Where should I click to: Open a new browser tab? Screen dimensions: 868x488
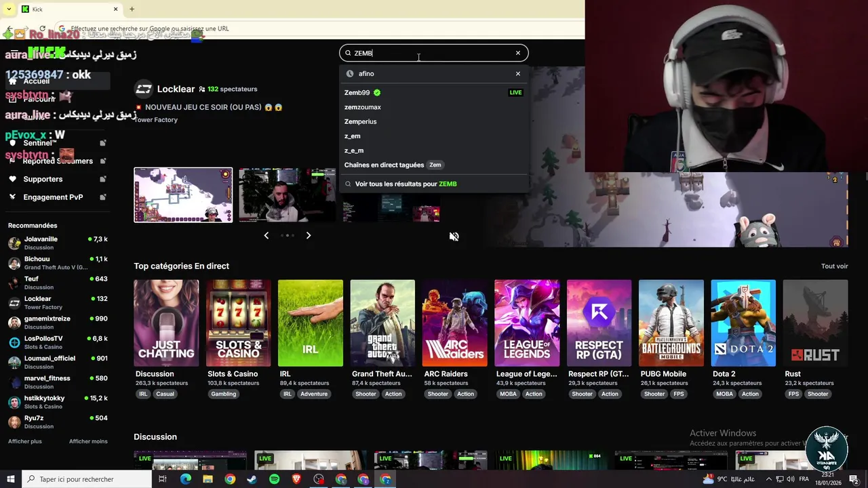(x=132, y=9)
